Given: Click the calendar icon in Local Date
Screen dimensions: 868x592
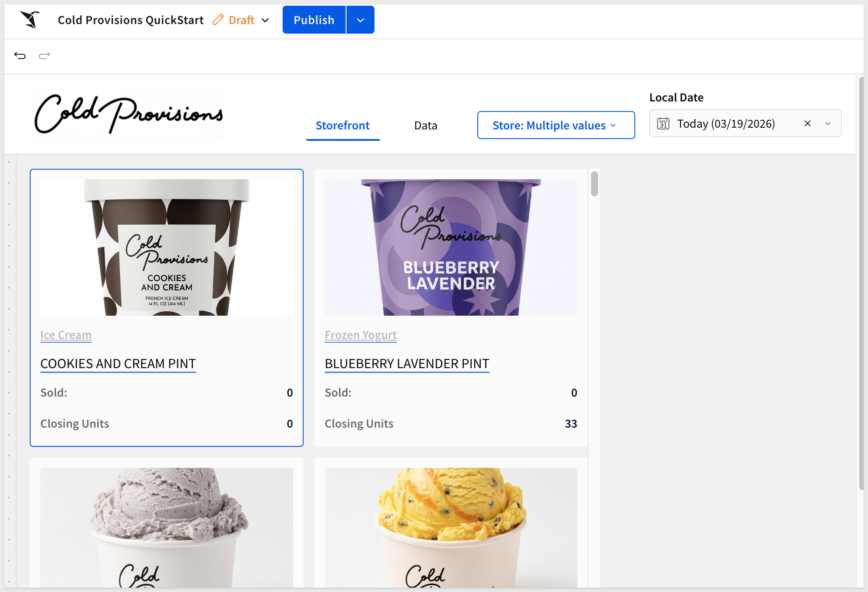Looking at the screenshot, I should 663,124.
